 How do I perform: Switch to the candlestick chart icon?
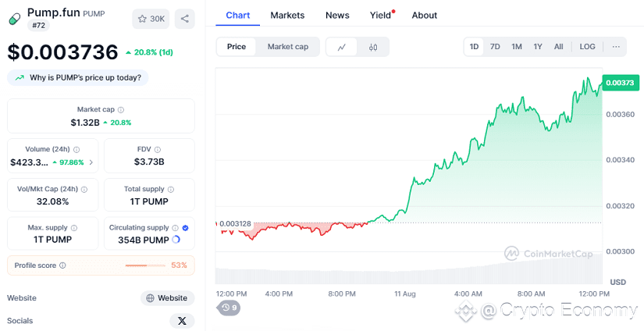pos(373,47)
